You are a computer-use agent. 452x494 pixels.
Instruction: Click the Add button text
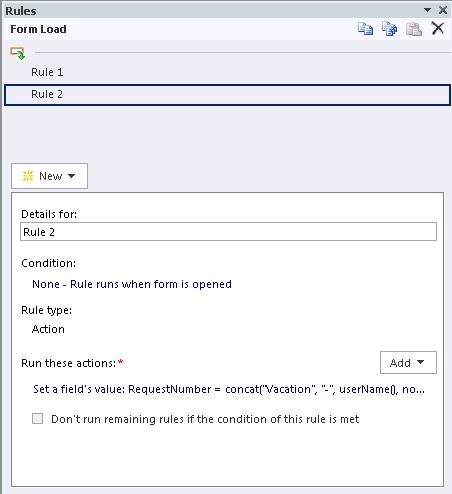pyautogui.click(x=400, y=363)
